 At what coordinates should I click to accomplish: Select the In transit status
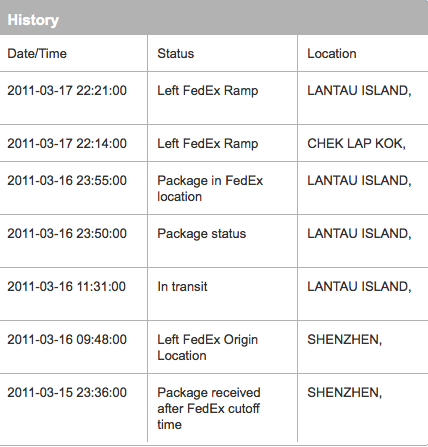(x=182, y=287)
